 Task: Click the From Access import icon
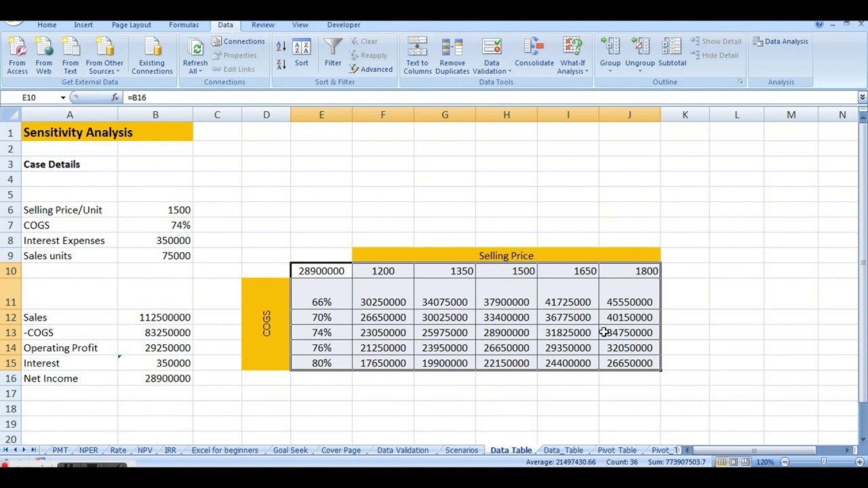[17, 56]
